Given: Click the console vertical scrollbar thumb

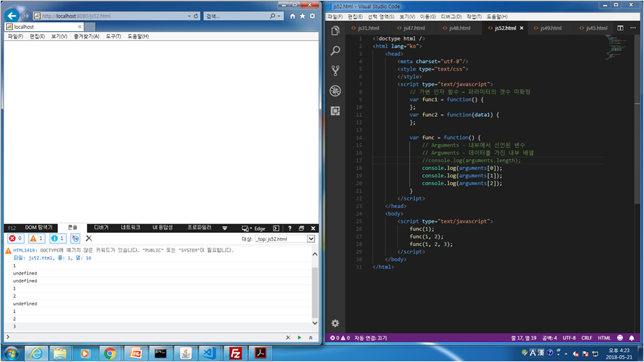Looking at the screenshot, I should tap(315, 292).
